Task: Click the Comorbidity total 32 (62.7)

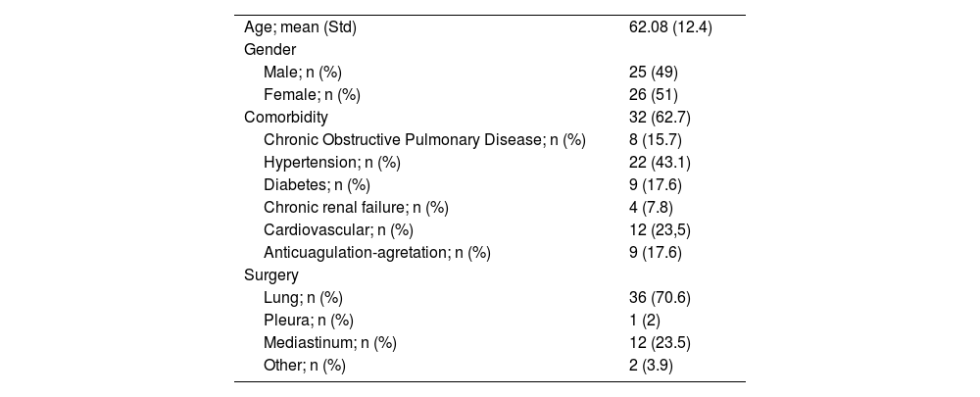Action: 660,118
